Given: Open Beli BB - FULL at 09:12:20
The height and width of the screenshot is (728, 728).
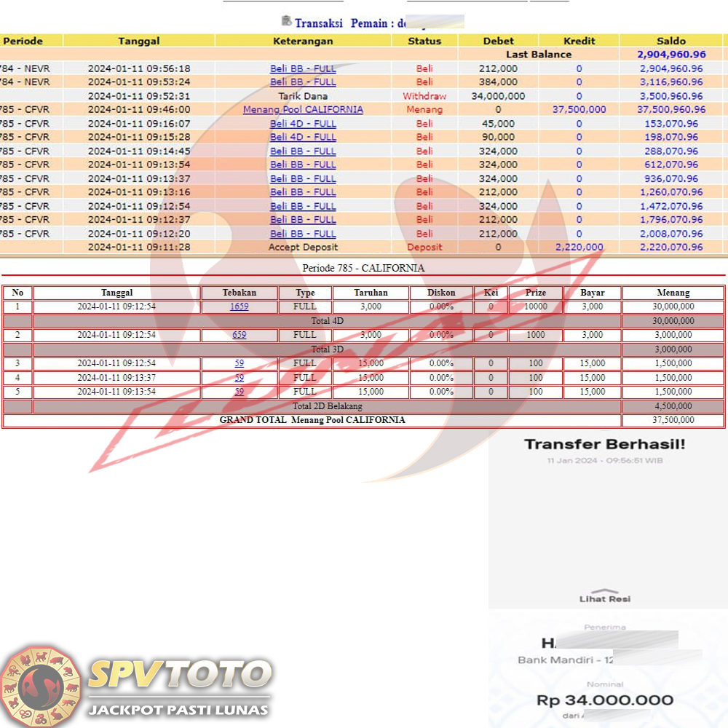Looking at the screenshot, I should point(303,234).
